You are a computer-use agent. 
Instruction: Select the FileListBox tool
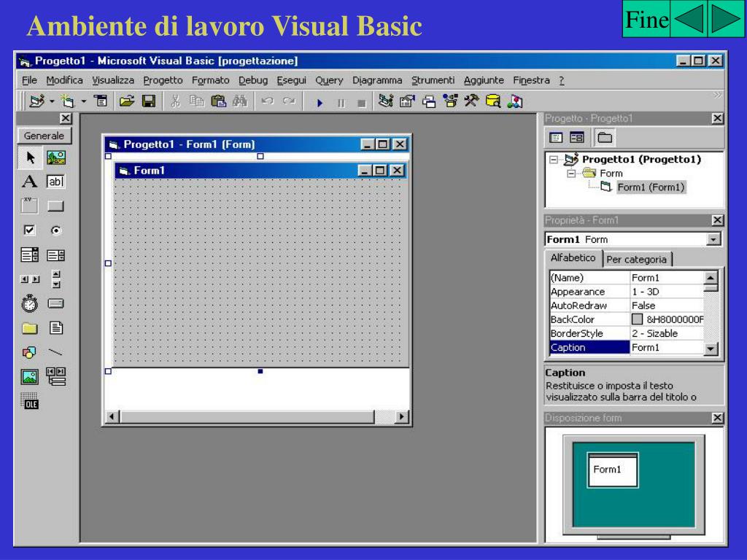click(x=56, y=327)
